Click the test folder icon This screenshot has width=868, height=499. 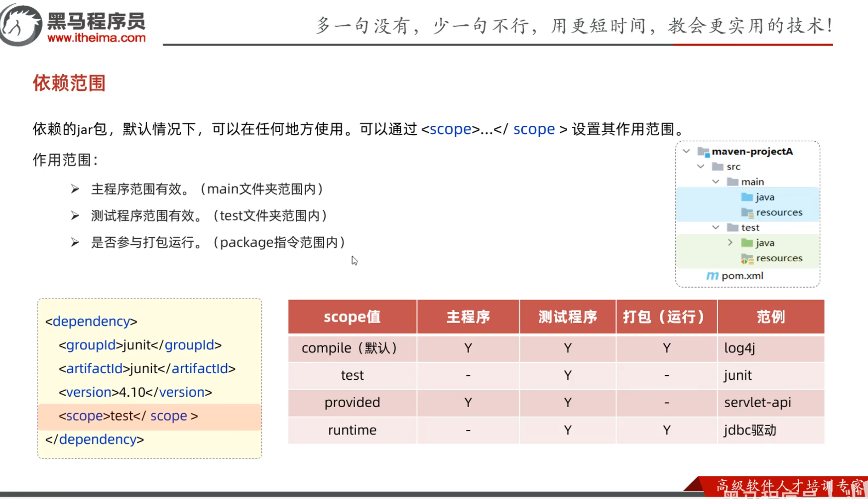[x=733, y=227]
